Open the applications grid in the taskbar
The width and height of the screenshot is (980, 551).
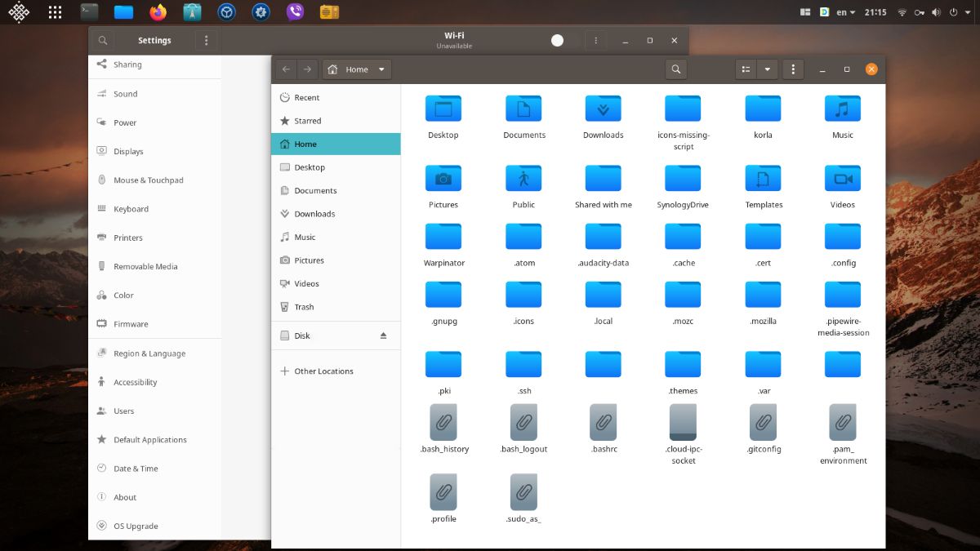point(54,11)
